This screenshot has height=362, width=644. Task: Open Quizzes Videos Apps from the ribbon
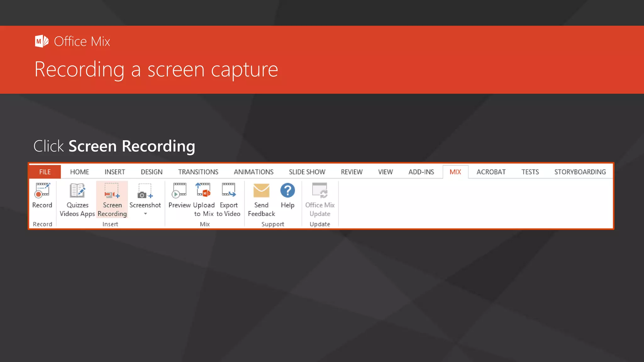click(x=77, y=200)
